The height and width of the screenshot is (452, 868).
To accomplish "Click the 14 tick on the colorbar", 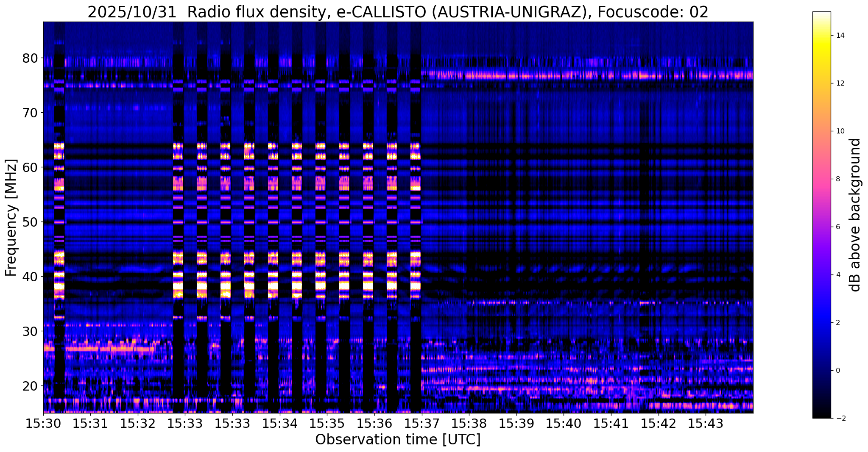I will (840, 36).
